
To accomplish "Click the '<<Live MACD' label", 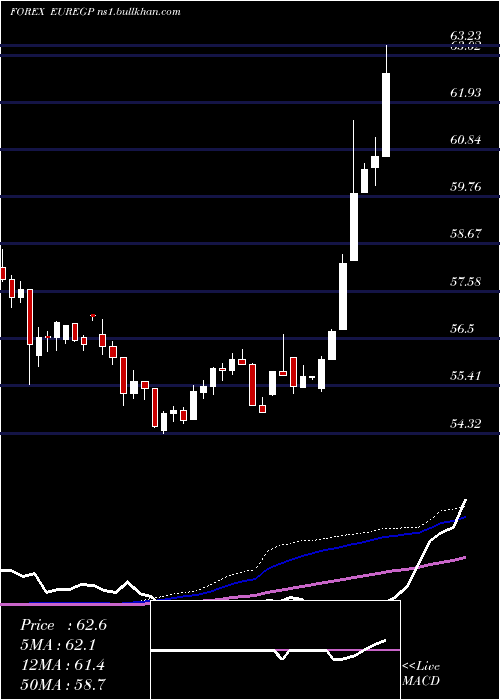I will [421, 674].
